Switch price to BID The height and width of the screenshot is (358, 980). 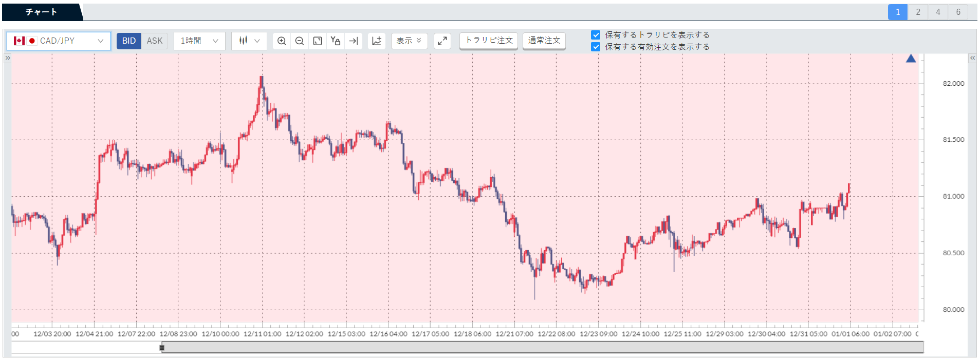pos(129,41)
